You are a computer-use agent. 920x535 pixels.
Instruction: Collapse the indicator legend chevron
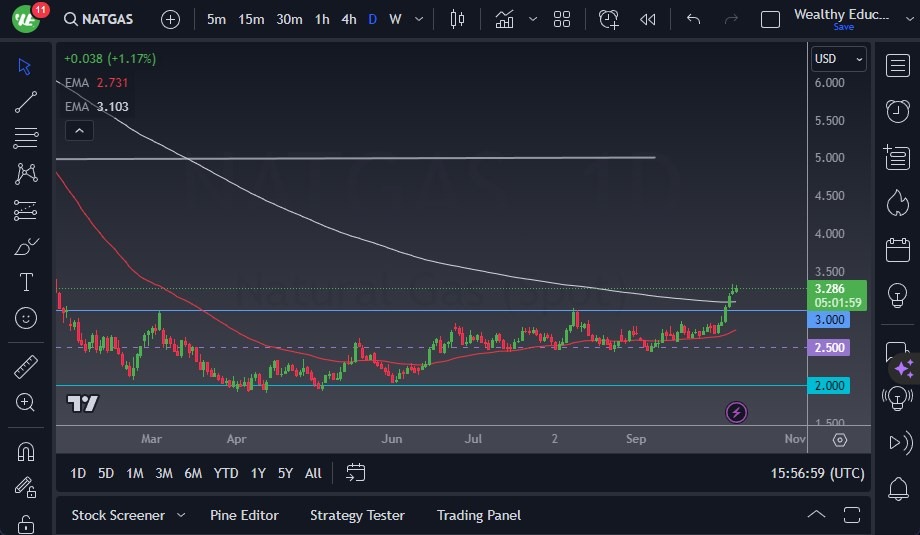tap(78, 130)
